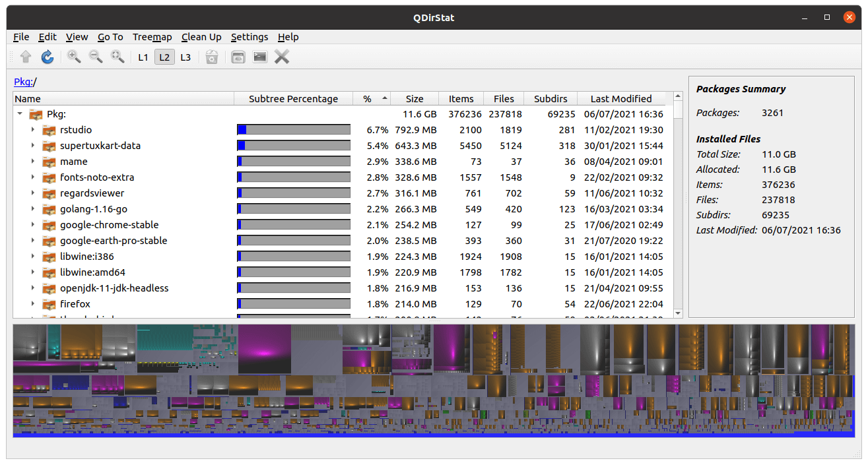Expand the regardsviewer tree node
The height and width of the screenshot is (465, 868).
(x=32, y=193)
